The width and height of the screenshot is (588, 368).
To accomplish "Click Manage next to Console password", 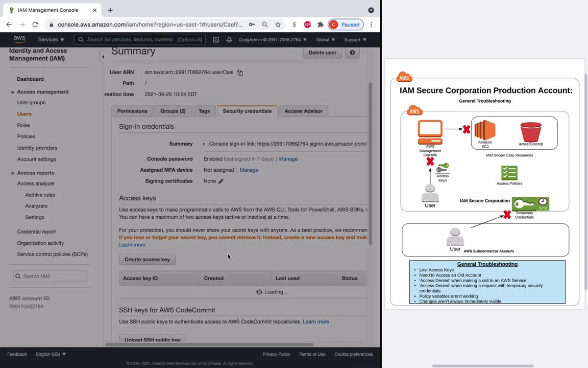I will click(288, 159).
